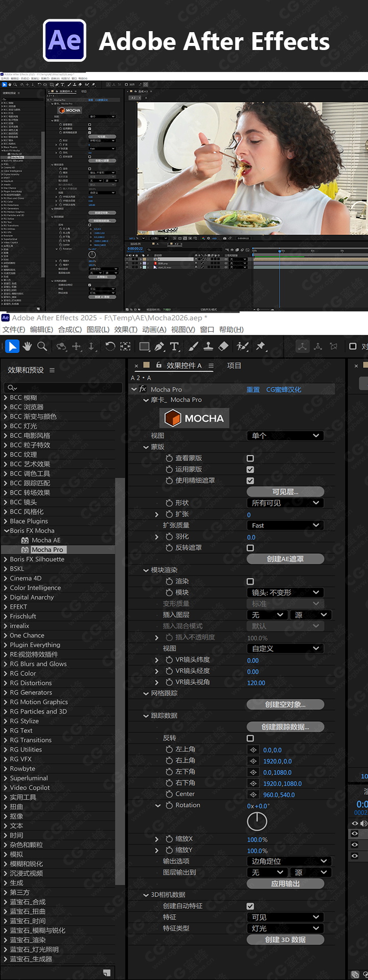The width and height of the screenshot is (368, 980).
Task: Click the 创建空对象... button
Action: pos(285,704)
